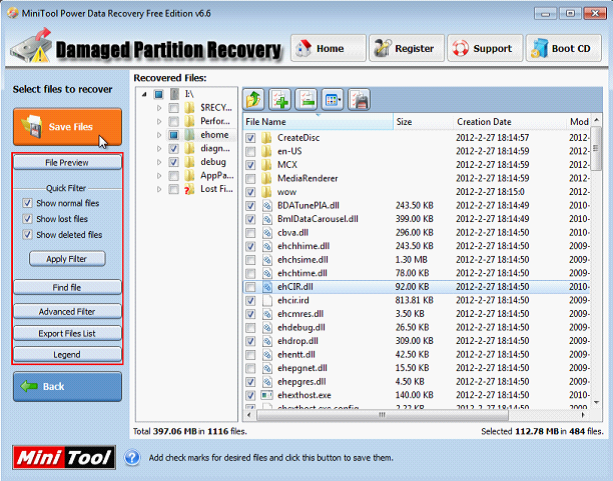The image size is (613, 481).
Task: Click the horizontal scrollbar thumb
Action: (382, 415)
